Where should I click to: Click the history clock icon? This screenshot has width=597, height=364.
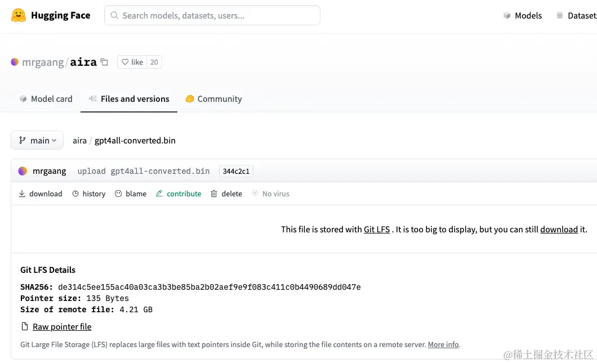[x=75, y=194]
